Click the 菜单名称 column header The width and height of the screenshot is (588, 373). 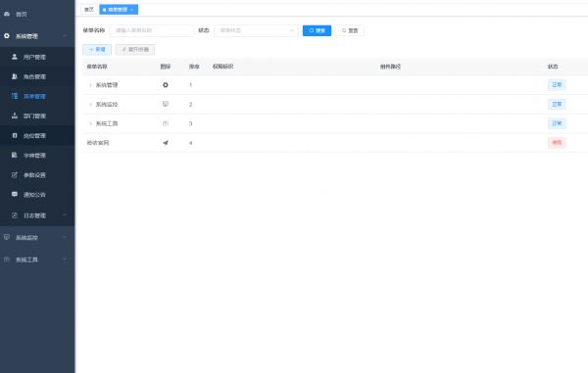click(x=97, y=67)
